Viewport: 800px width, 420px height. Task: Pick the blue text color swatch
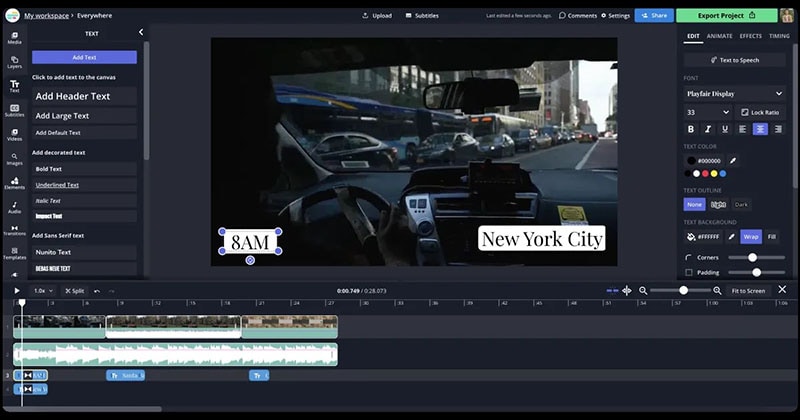(722, 174)
